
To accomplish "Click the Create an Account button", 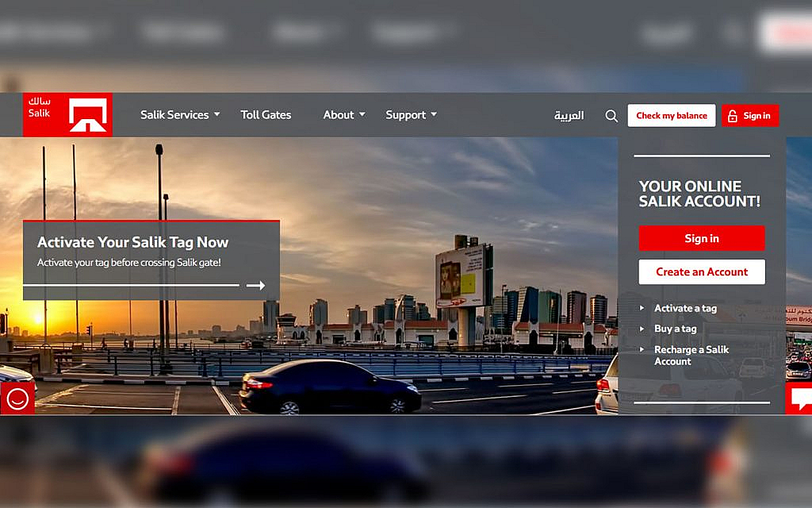I will point(702,271).
